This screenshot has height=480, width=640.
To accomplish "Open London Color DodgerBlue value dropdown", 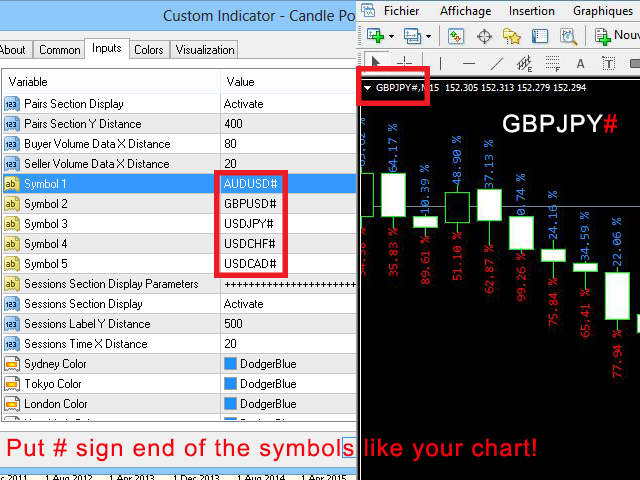I will pyautogui.click(x=289, y=404).
